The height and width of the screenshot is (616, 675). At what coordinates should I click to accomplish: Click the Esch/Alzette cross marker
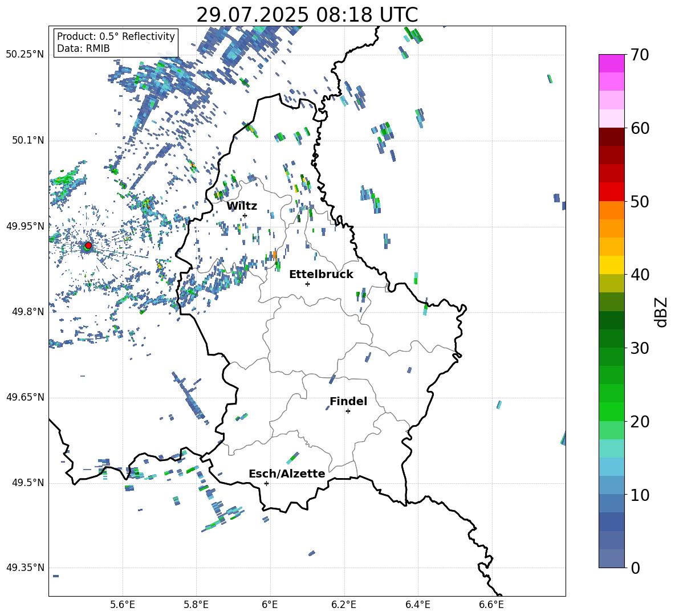(266, 483)
